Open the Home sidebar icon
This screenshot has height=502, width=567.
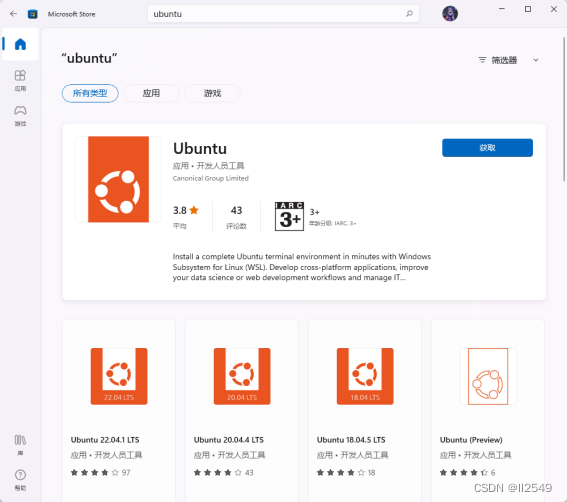pos(20,44)
